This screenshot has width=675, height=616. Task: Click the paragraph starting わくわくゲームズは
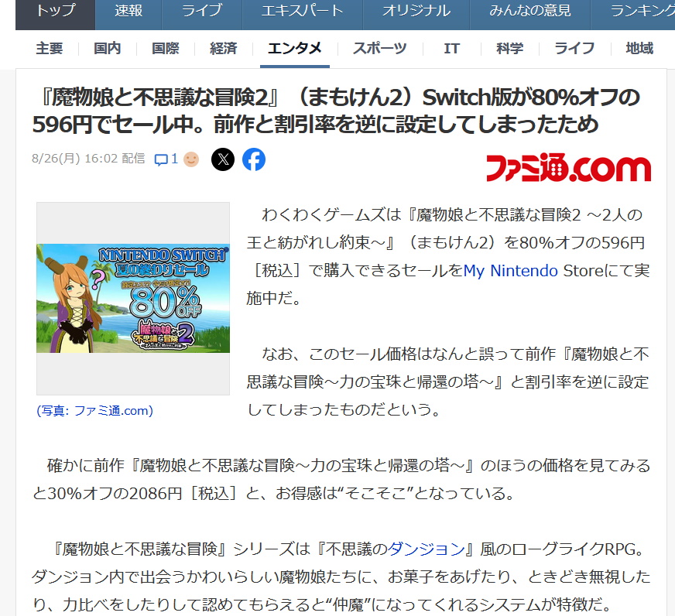click(447, 257)
